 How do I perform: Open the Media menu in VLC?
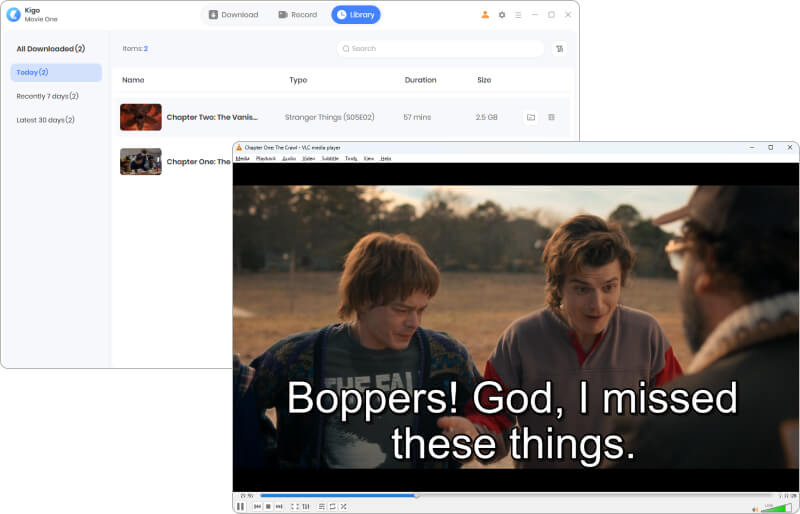click(242, 158)
